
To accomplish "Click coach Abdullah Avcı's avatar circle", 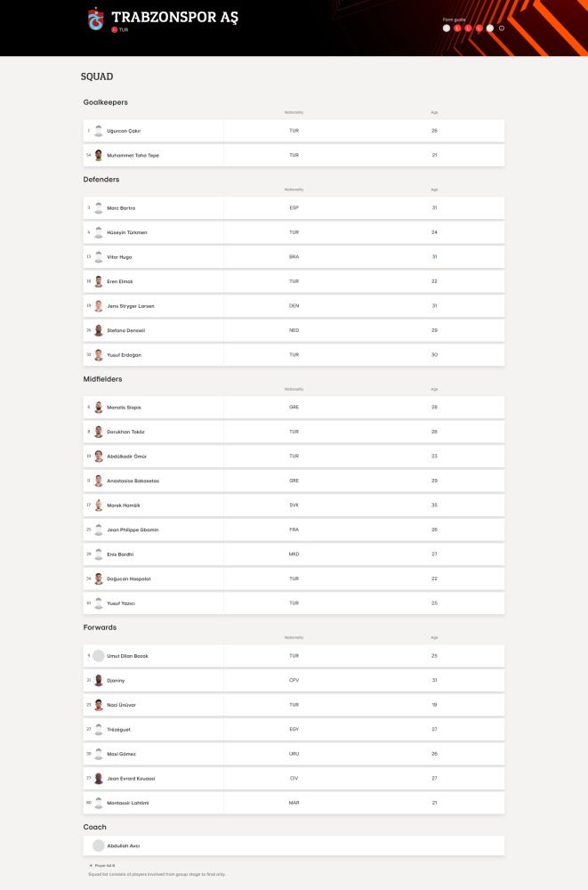I will click(98, 845).
